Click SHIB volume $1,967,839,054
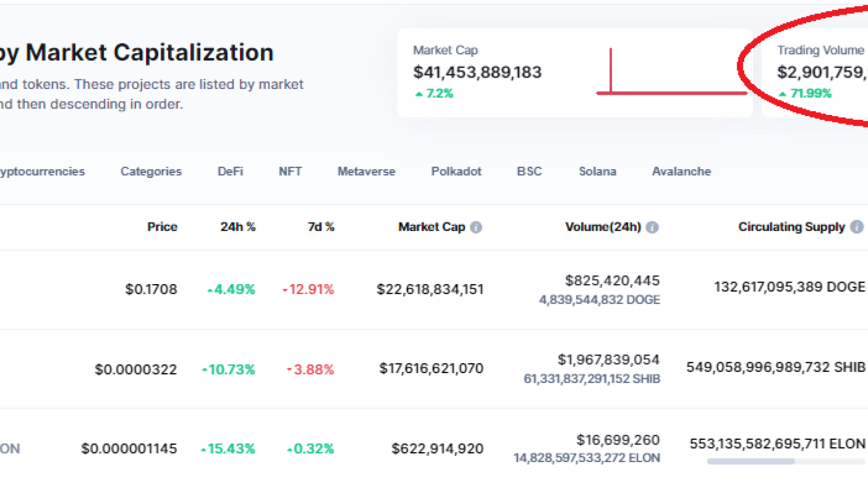The height and width of the screenshot is (488, 868). 609,359
